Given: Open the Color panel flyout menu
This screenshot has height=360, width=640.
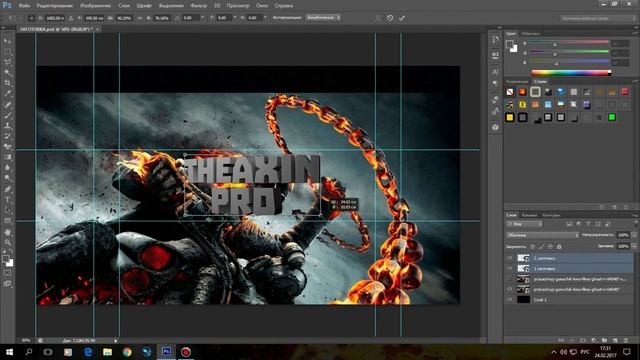Looking at the screenshot, I should point(635,33).
